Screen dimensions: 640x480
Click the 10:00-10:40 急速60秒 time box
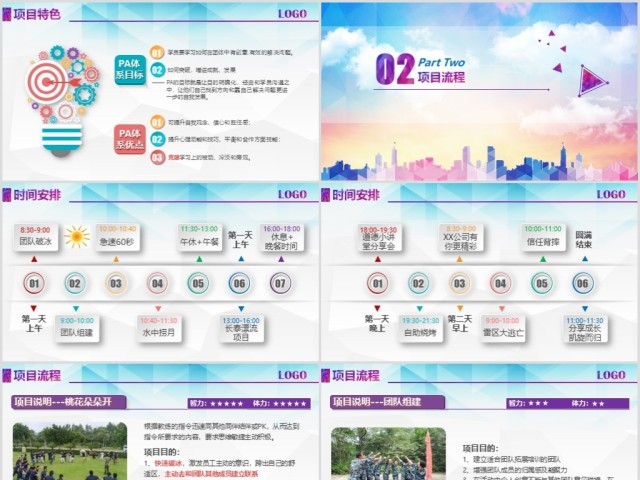click(x=117, y=237)
